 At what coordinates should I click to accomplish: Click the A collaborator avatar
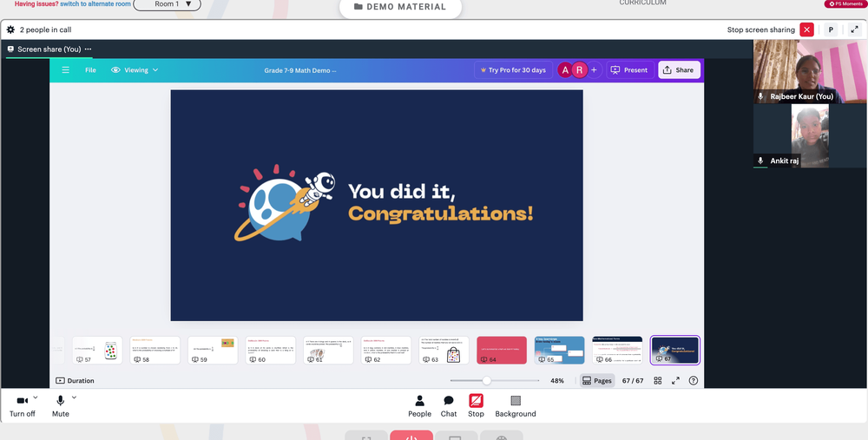click(x=565, y=70)
